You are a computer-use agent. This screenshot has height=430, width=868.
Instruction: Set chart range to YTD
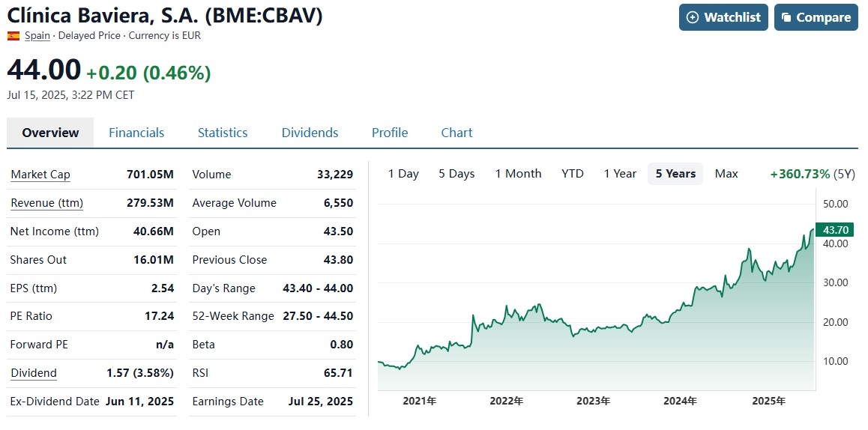tap(573, 174)
